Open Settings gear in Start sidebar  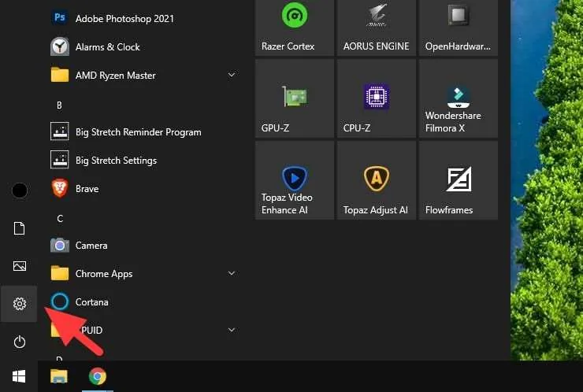[x=20, y=304]
